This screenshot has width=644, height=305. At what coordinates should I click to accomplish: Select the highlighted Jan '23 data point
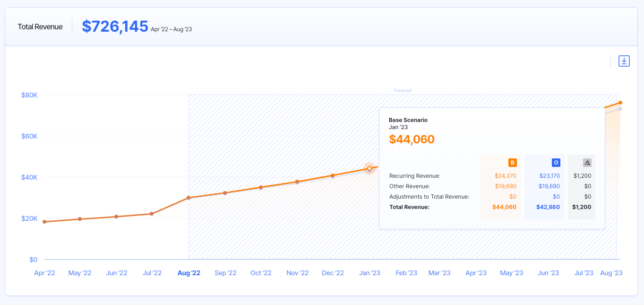pyautogui.click(x=369, y=168)
